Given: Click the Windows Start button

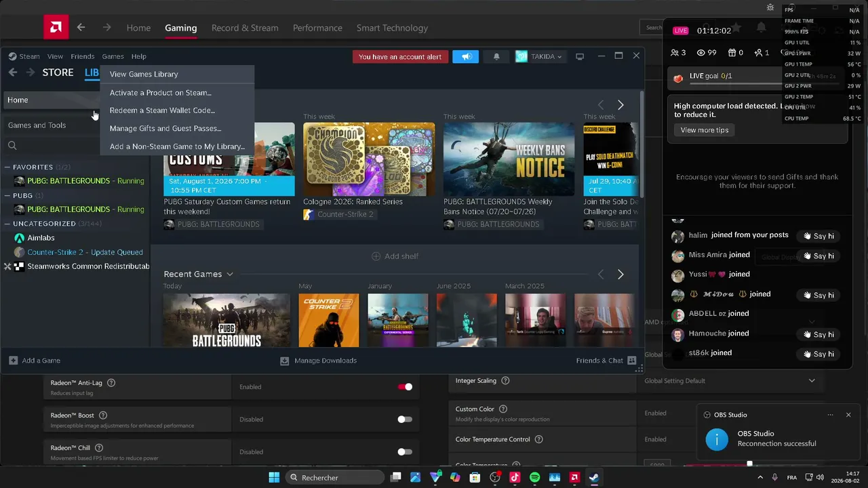Looking at the screenshot, I should pos(274,478).
